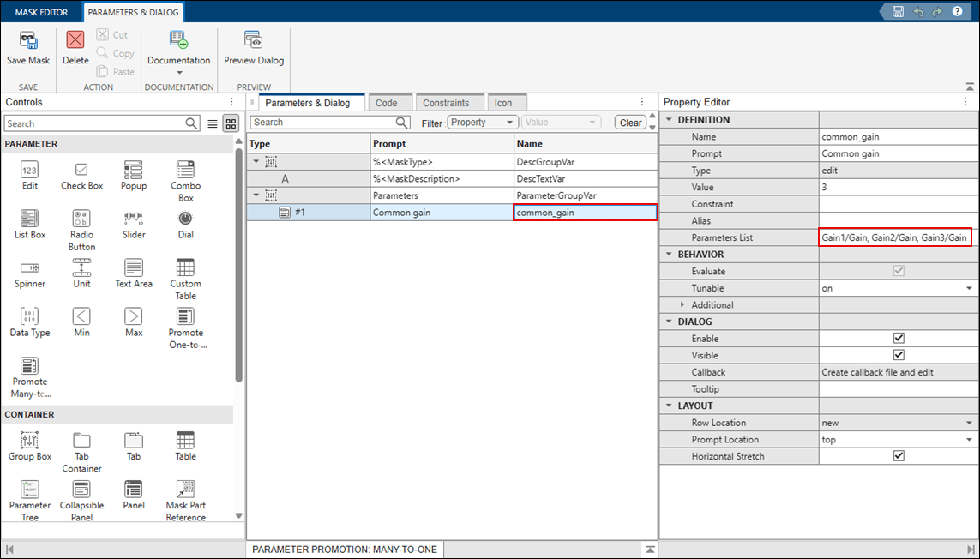Click the undo arrow in title bar
980x559 pixels.
[917, 11]
